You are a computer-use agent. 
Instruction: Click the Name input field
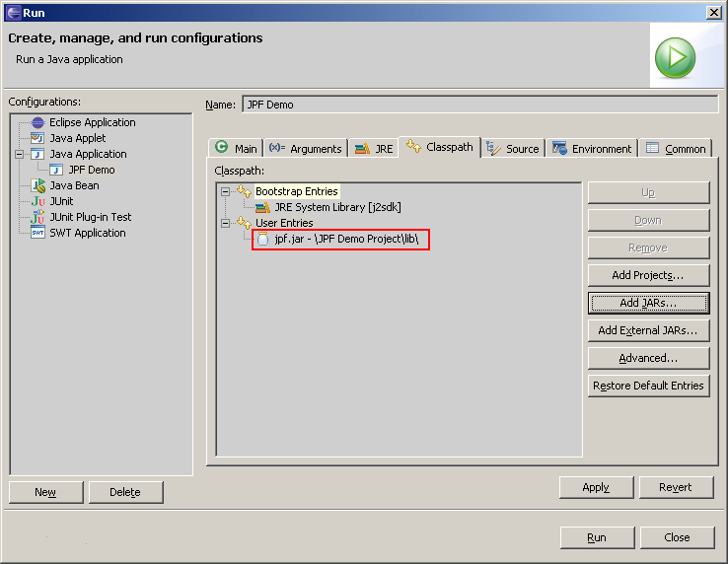click(x=479, y=105)
